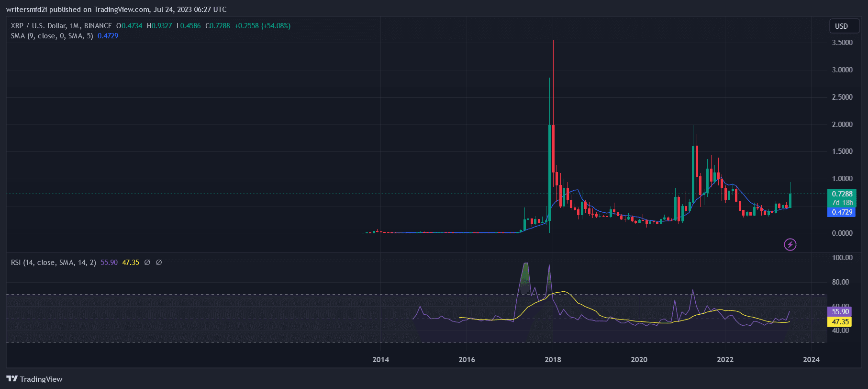Click the purple 55.90 RSI axis label

(x=840, y=312)
